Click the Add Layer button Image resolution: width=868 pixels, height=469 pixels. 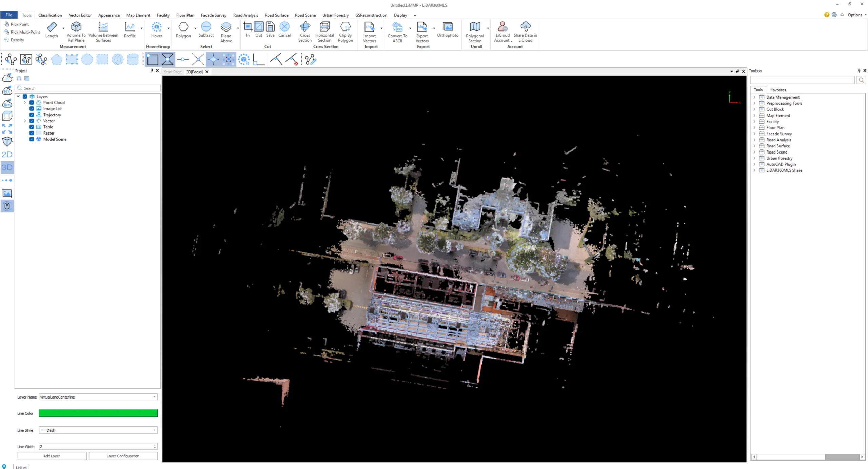[52, 456]
